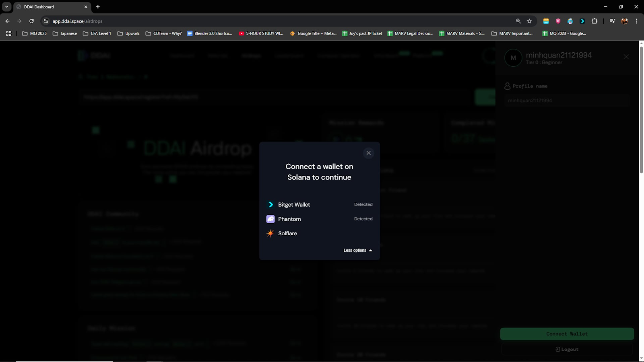The height and width of the screenshot is (362, 644).
Task: Click Tier 0 : Beginner text
Action: pyautogui.click(x=544, y=62)
